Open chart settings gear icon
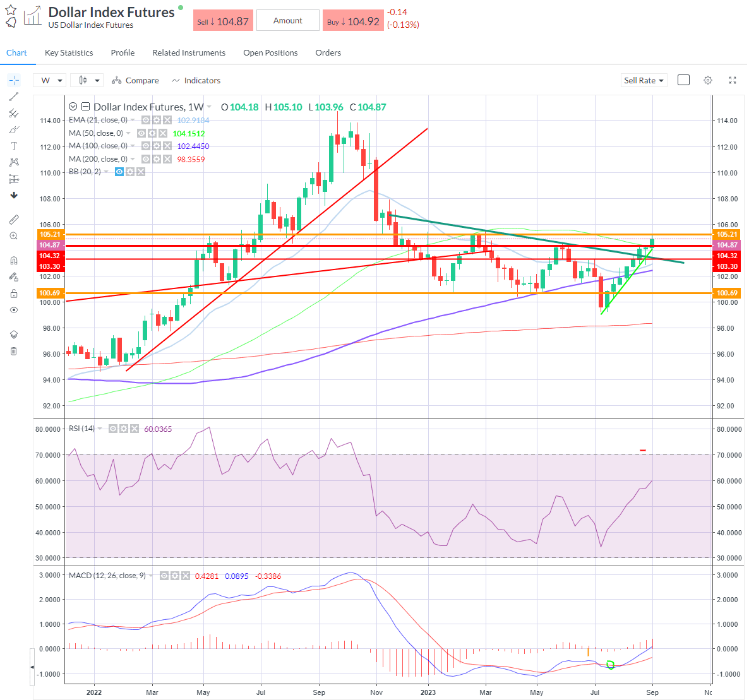The image size is (749, 700). point(708,80)
